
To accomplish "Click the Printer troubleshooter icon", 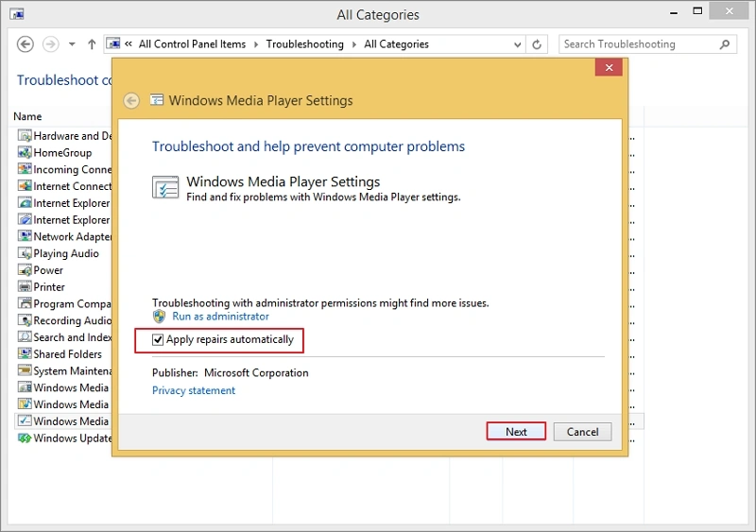I will [x=25, y=286].
